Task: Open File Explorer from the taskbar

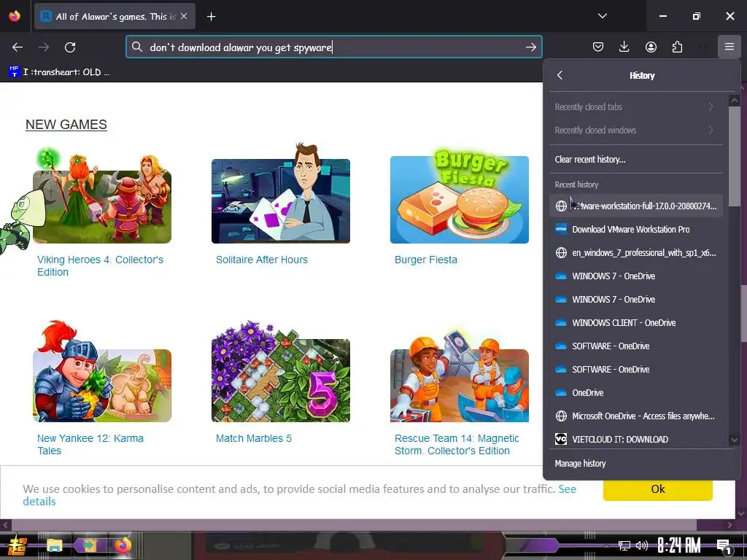Action: [x=54, y=545]
